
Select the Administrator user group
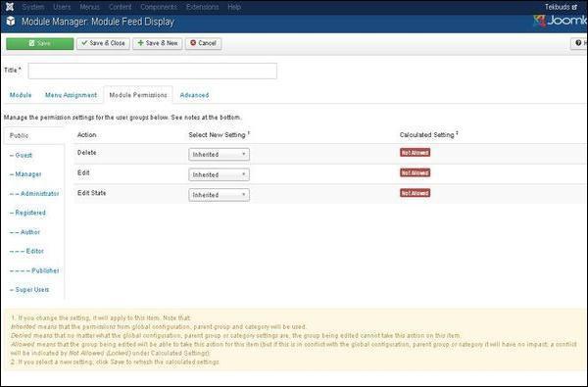tap(34, 194)
